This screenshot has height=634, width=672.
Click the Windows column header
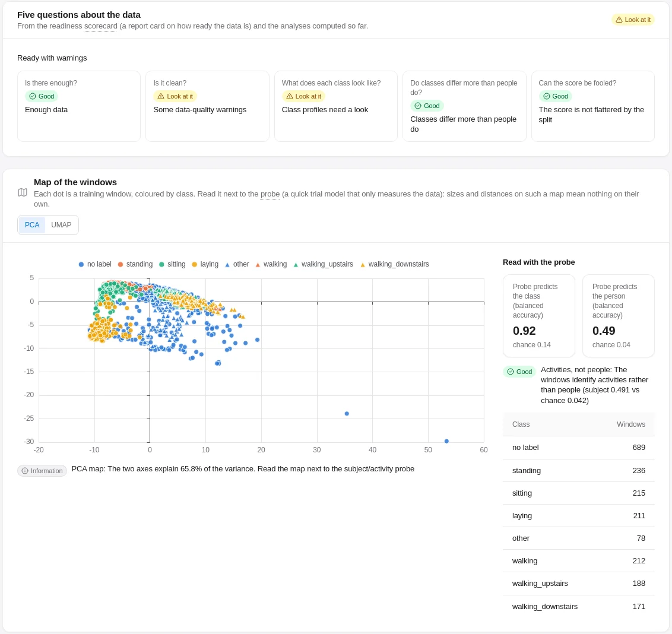pyautogui.click(x=631, y=424)
